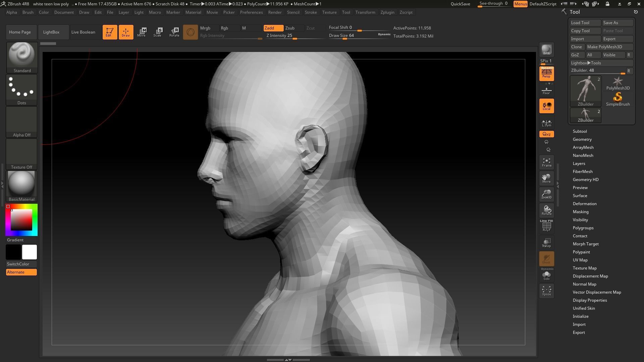Click the Frame mesh icon
Screen dimensions: 644x362
pyautogui.click(x=546, y=163)
